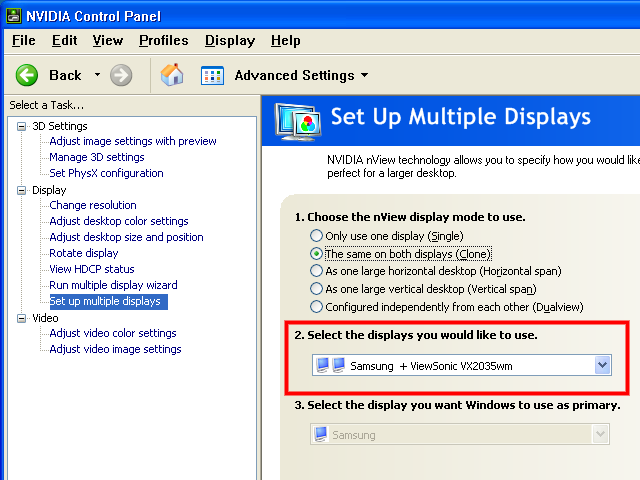Image resolution: width=640 pixels, height=480 pixels.
Task: Open the Back history dropdown arrow
Action: click(x=97, y=75)
